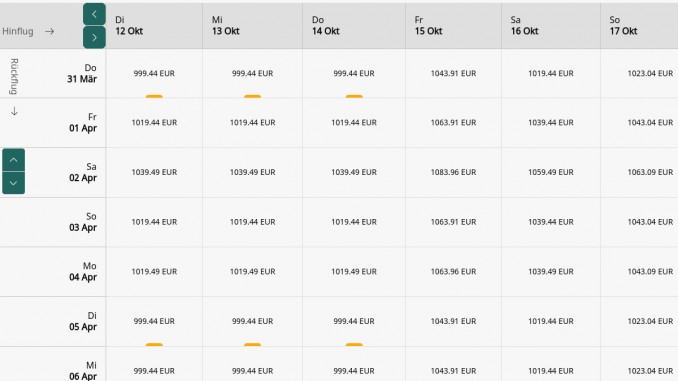Select the Fr 15 Okt outbound column header
The height and width of the screenshot is (381, 678).
pos(454,26)
